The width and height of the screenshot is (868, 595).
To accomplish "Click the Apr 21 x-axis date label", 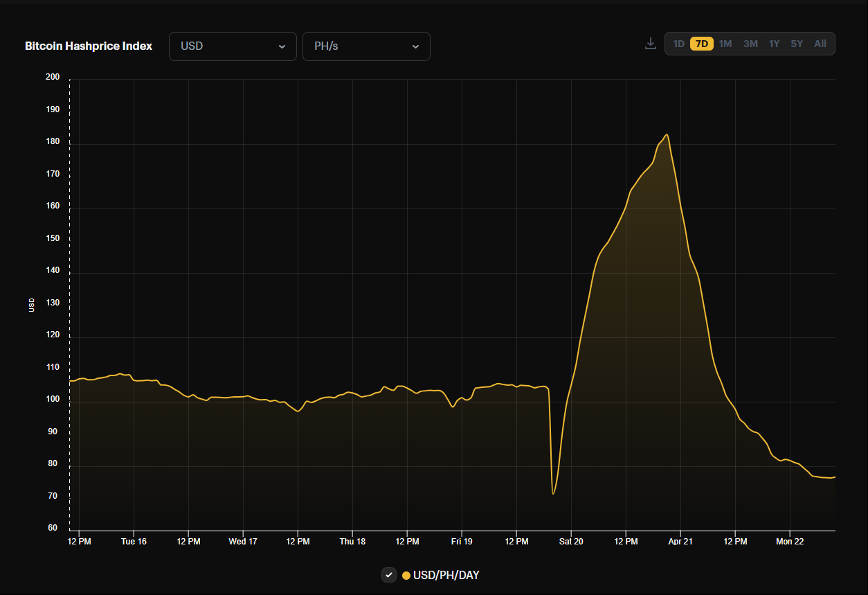I will 680,542.
